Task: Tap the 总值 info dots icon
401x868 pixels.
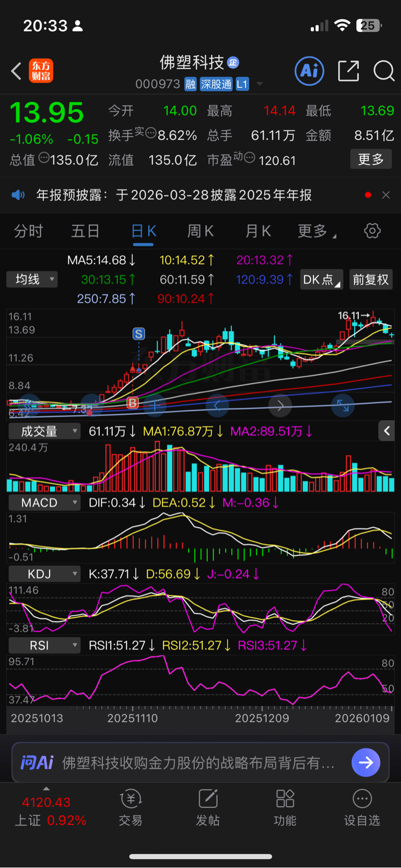Action: coord(44,157)
